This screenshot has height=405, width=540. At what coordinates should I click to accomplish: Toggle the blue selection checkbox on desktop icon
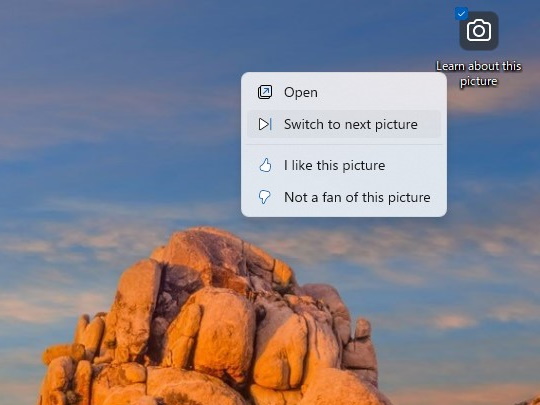click(x=461, y=14)
